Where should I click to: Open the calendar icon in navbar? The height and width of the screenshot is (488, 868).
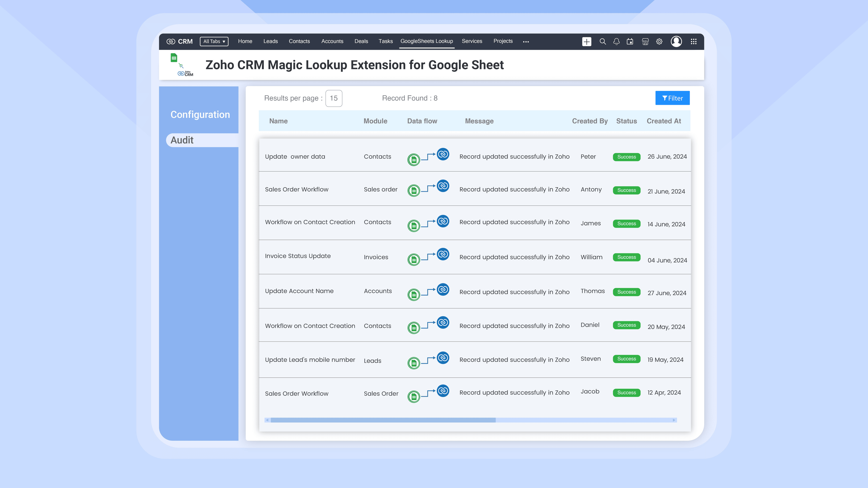click(x=630, y=41)
